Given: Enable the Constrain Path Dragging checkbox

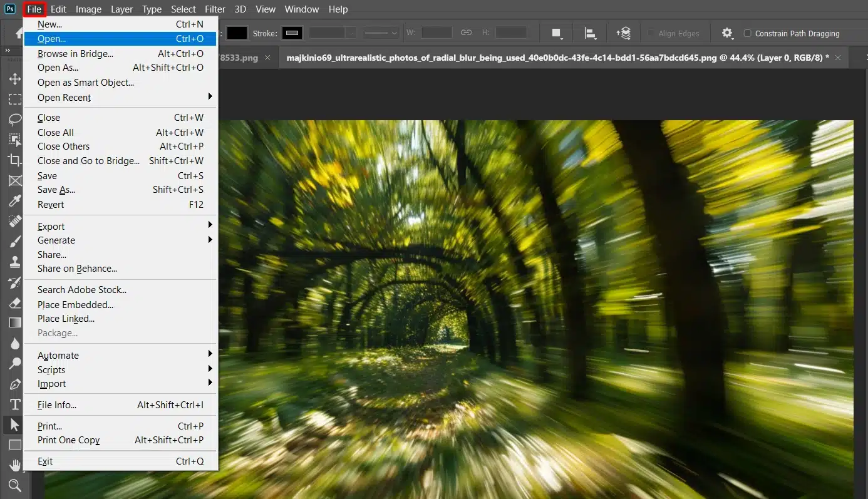Looking at the screenshot, I should click(747, 33).
